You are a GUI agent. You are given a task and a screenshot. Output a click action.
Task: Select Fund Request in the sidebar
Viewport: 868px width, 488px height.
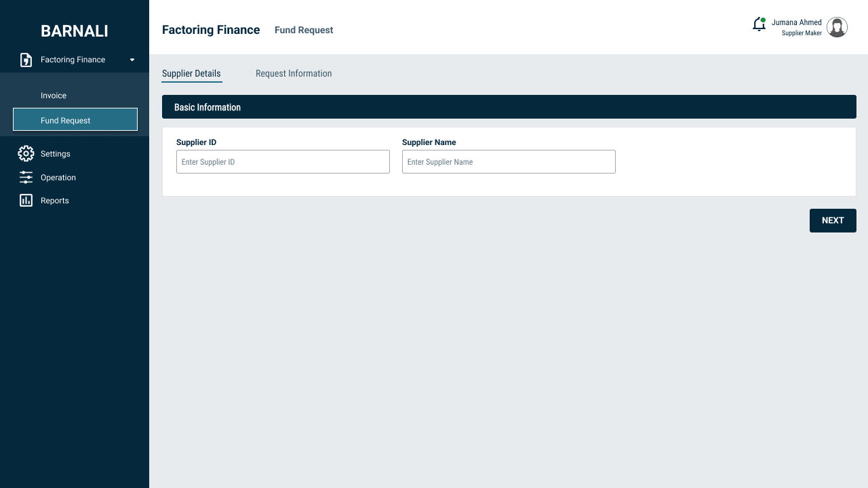pos(75,119)
